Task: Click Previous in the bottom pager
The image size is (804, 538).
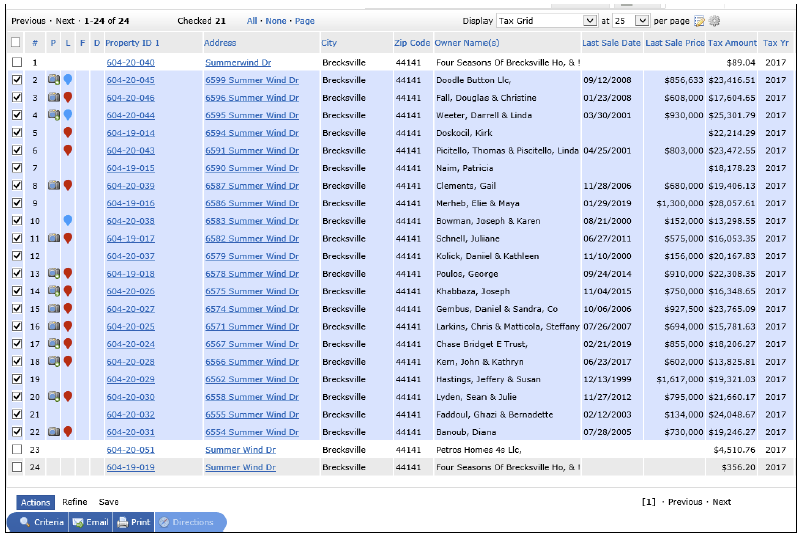Action: [x=685, y=502]
